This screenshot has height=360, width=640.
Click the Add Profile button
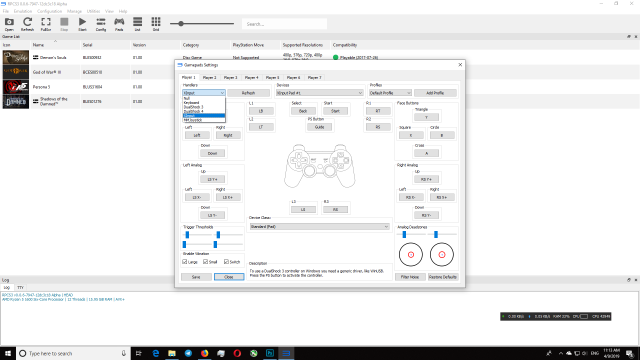pos(435,93)
